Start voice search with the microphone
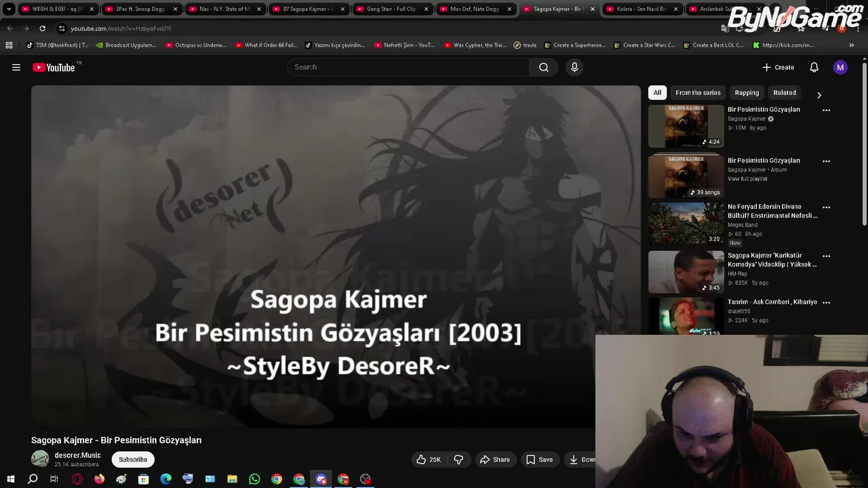The width and height of the screenshot is (868, 488). [x=574, y=67]
